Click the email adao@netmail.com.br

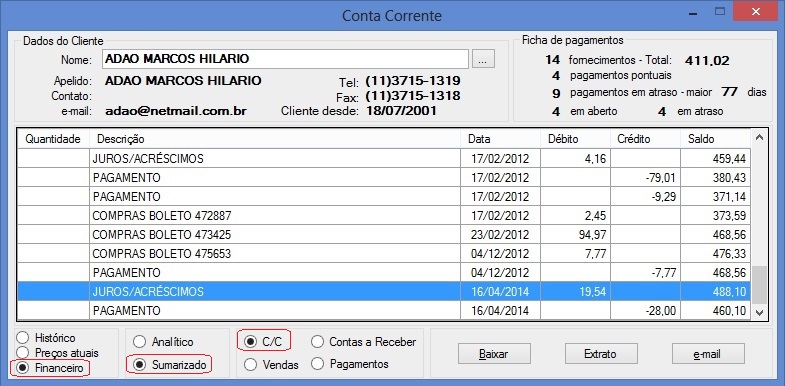pyautogui.click(x=176, y=111)
